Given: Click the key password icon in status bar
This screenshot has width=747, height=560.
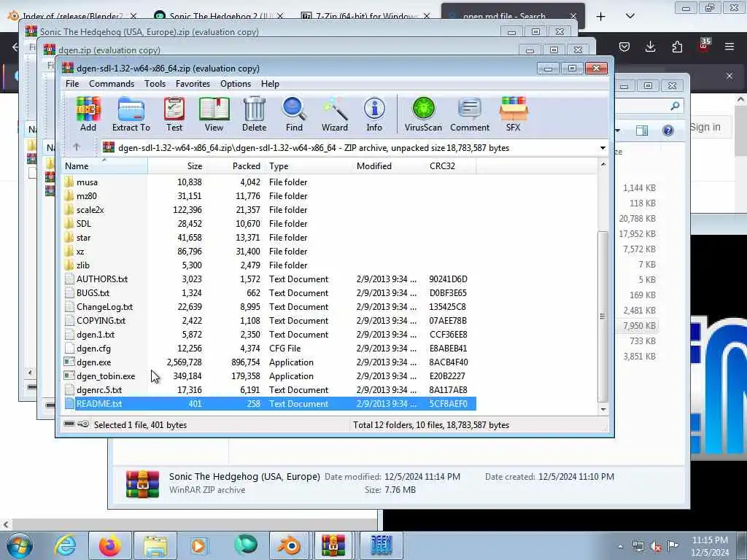Looking at the screenshot, I should [x=83, y=424].
